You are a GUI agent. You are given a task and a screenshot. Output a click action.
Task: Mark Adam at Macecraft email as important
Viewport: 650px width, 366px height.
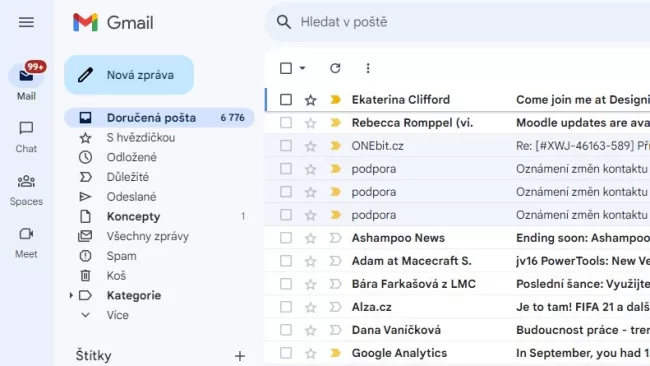tap(335, 261)
